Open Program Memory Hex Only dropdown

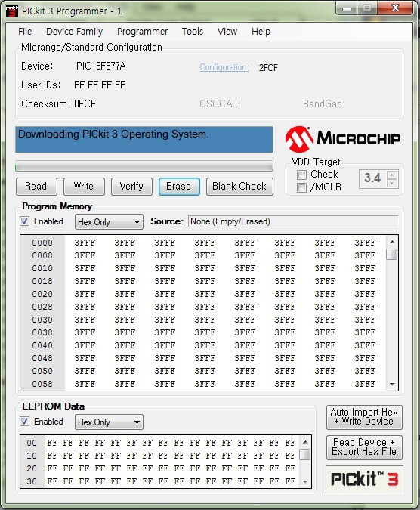[x=109, y=222]
